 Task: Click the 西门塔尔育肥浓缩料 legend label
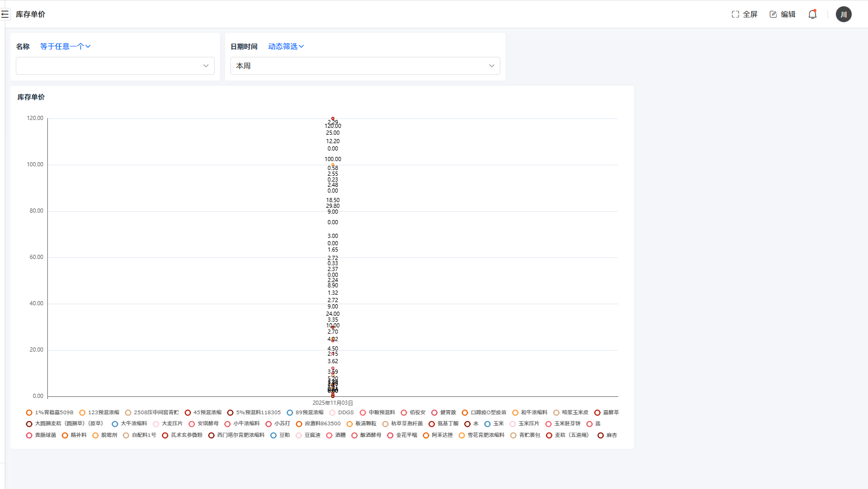[240, 435]
